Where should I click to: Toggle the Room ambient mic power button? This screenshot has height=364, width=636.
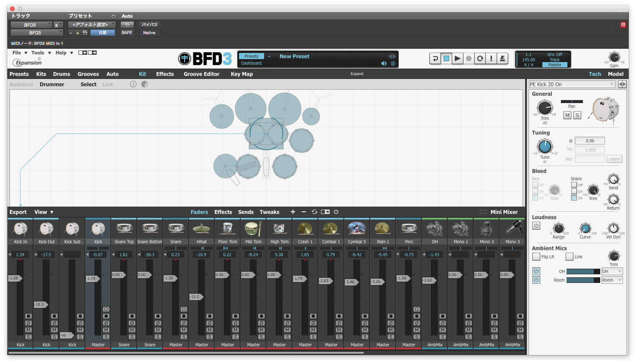tap(536, 280)
